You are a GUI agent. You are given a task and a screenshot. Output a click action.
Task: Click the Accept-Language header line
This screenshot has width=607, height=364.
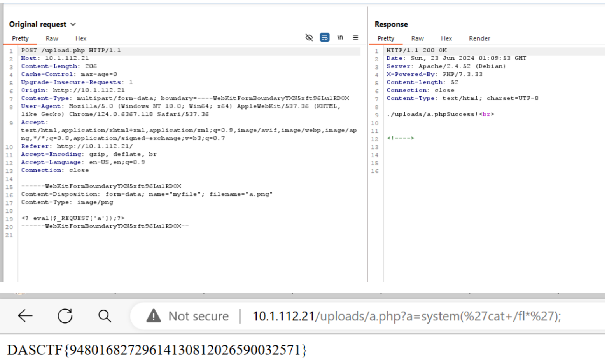click(x=83, y=162)
